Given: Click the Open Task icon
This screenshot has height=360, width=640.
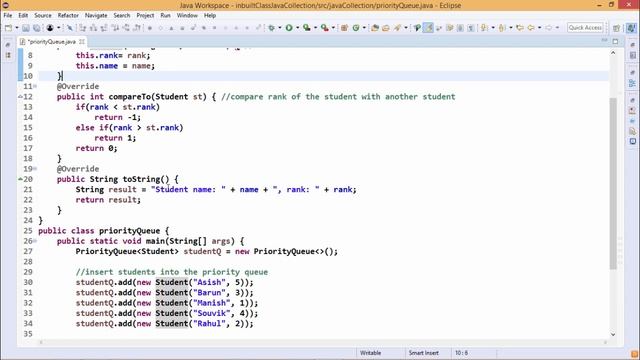Looking at the screenshot, I should coord(386,28).
